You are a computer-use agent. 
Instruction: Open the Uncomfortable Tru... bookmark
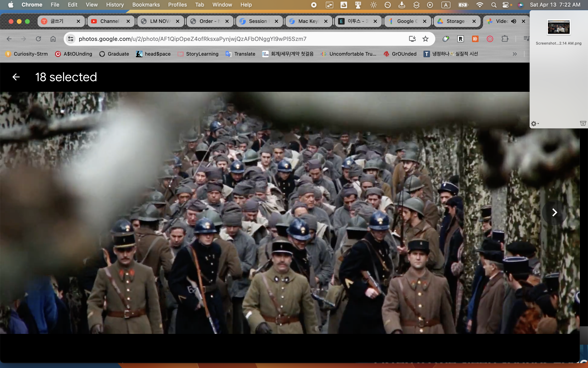click(348, 54)
